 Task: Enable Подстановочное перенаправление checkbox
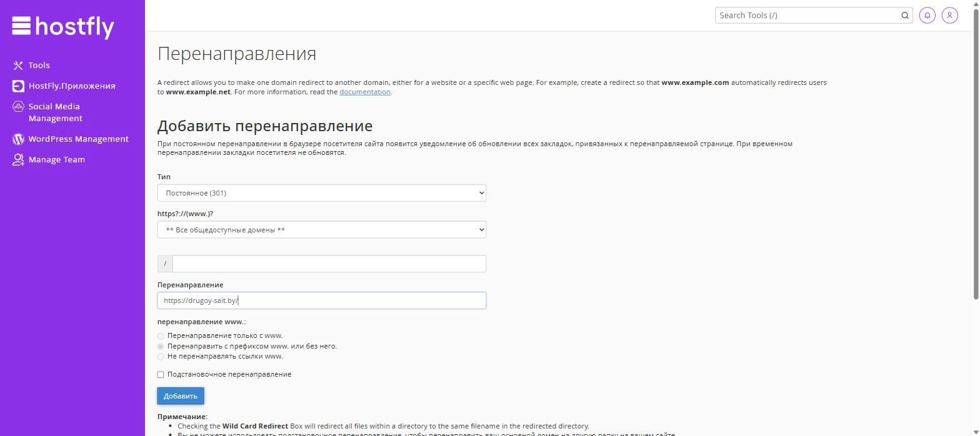[161, 375]
